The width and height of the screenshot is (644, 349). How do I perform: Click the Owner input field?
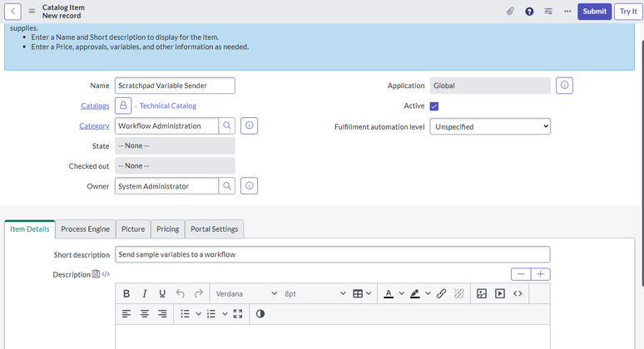click(x=166, y=186)
